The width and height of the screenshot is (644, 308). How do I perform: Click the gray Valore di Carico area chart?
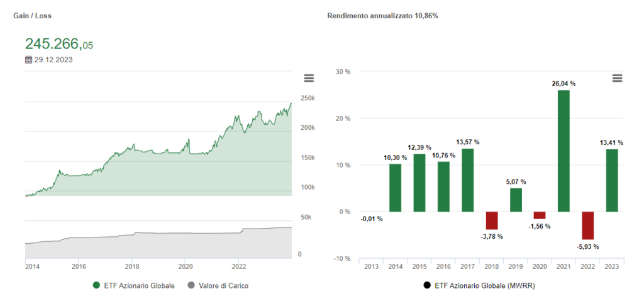(x=157, y=247)
